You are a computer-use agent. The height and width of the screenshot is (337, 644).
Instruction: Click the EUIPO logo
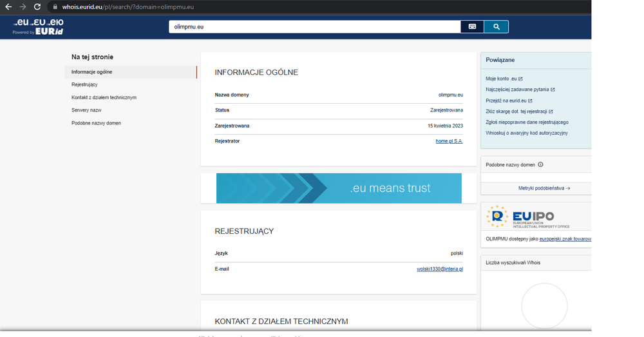click(x=528, y=217)
